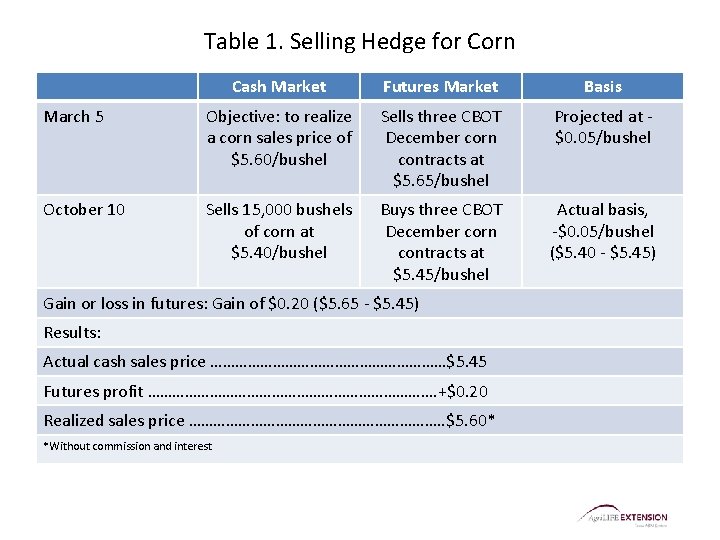Screen dimensions: 720x540
Task: Click the Sells 15,000 bushels cash cell
Action: pos(278,241)
